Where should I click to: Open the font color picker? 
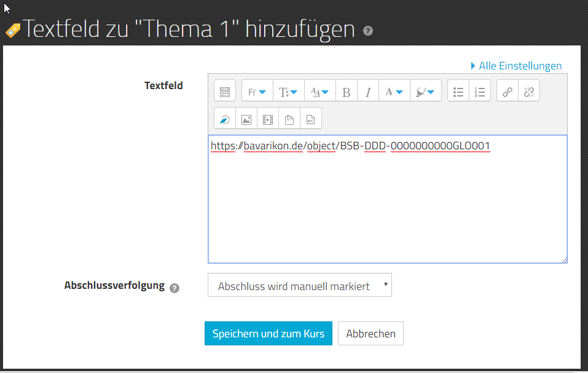pyautogui.click(x=394, y=92)
